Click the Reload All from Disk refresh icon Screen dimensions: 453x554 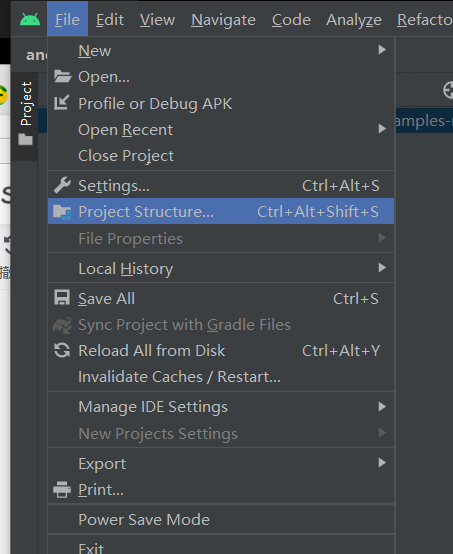tap(62, 350)
